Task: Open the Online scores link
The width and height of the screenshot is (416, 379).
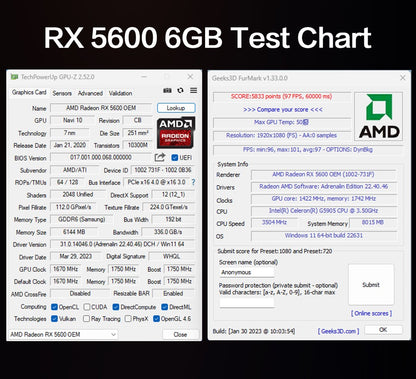Action: pyautogui.click(x=371, y=313)
